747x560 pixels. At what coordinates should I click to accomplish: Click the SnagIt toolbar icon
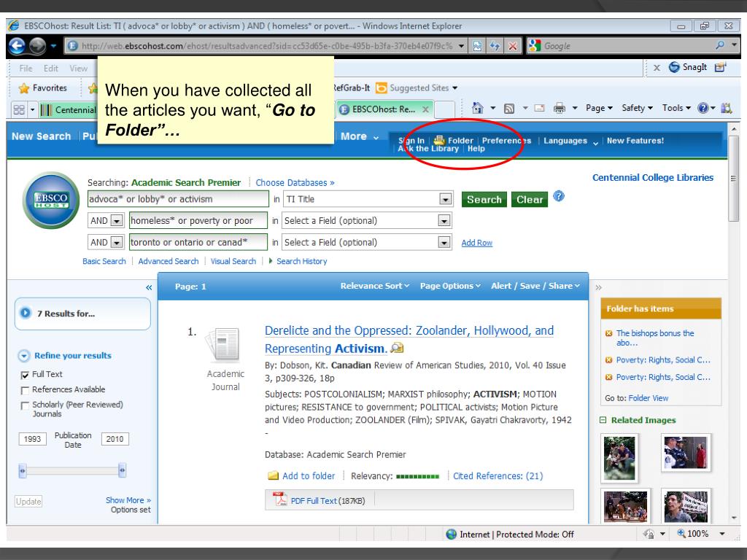(674, 67)
